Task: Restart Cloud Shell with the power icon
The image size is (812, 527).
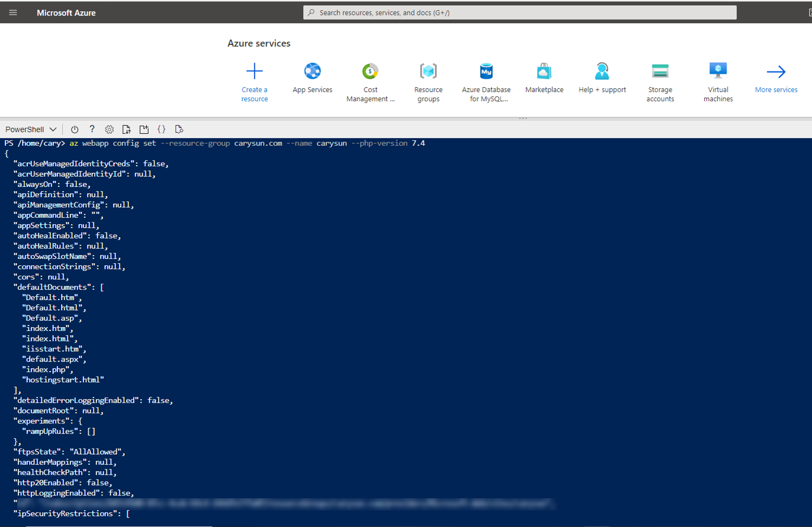Action: (x=75, y=129)
